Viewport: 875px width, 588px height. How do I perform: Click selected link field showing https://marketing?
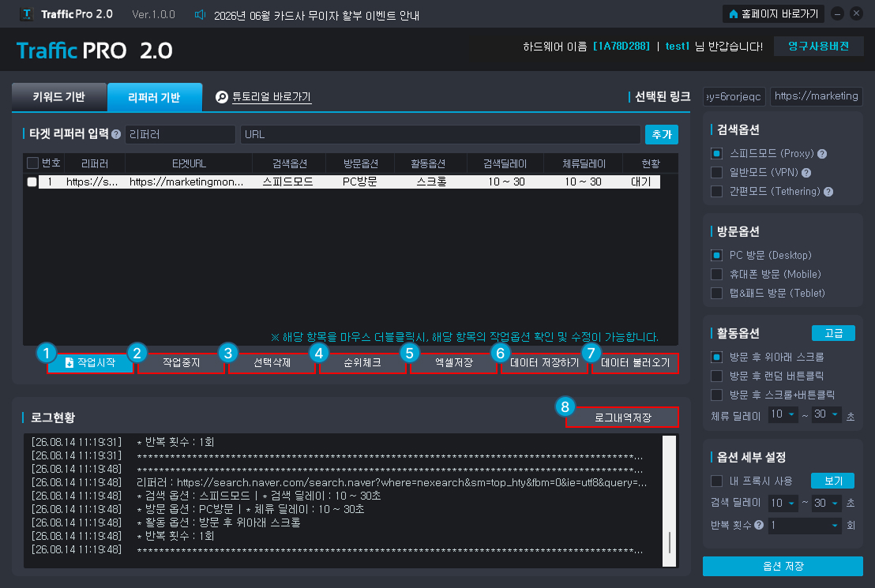pos(817,96)
